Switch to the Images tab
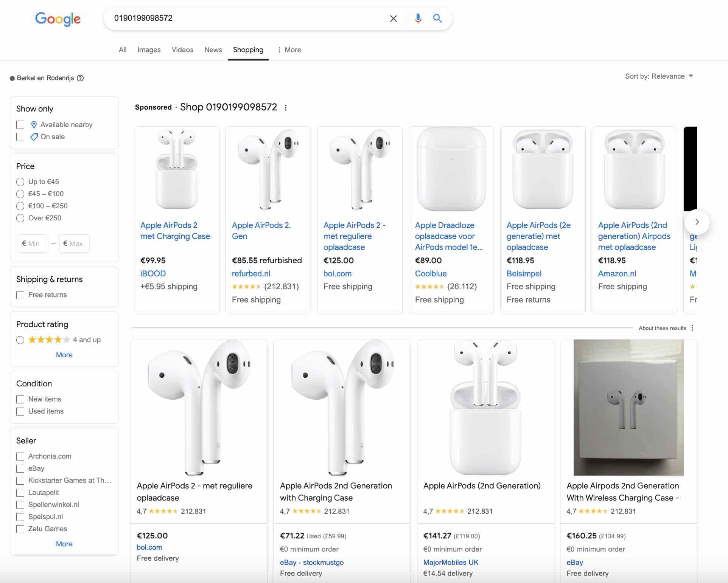 149,50
